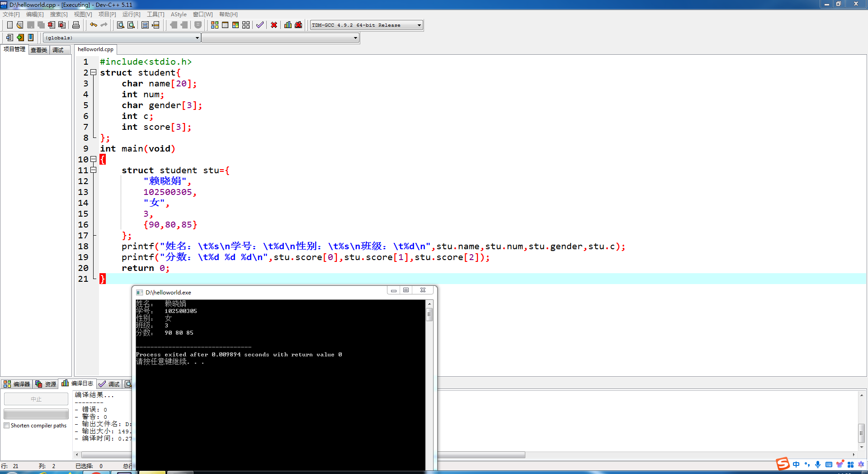
Task: Collapse the main function fold on line 10
Action: (x=93, y=159)
